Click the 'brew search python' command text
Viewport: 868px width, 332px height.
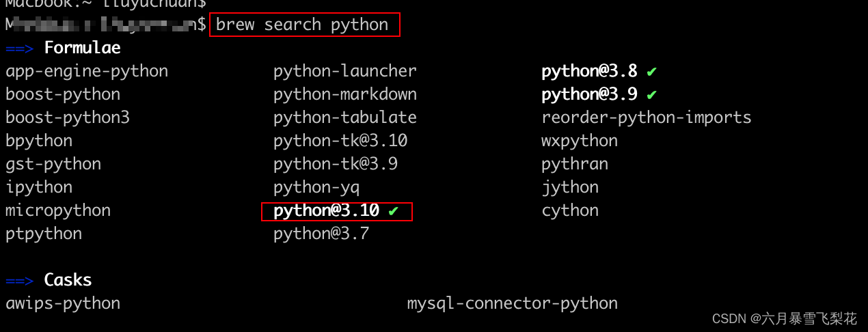click(302, 25)
